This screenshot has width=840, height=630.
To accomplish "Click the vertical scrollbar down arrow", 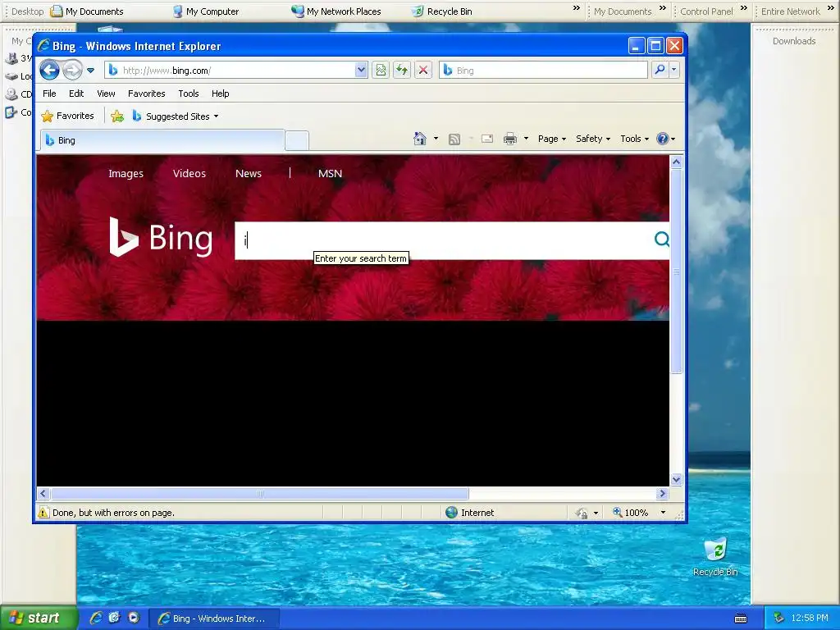I will coord(676,479).
